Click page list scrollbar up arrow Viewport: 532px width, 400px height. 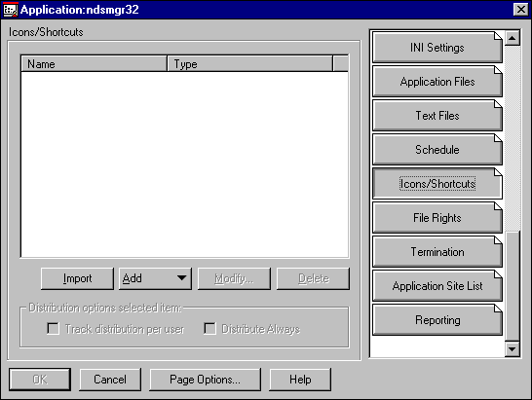point(512,38)
